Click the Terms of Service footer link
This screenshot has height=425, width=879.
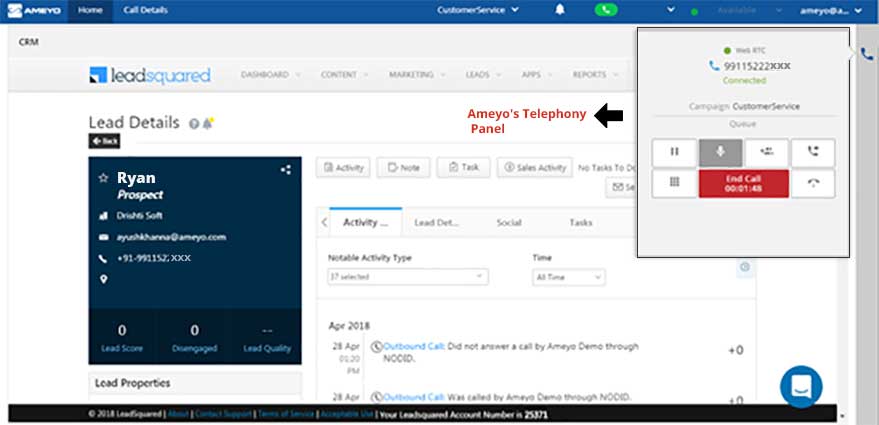click(286, 414)
